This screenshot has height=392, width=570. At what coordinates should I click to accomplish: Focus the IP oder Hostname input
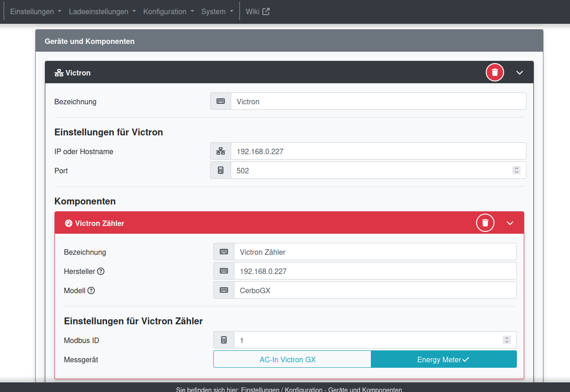(379, 151)
